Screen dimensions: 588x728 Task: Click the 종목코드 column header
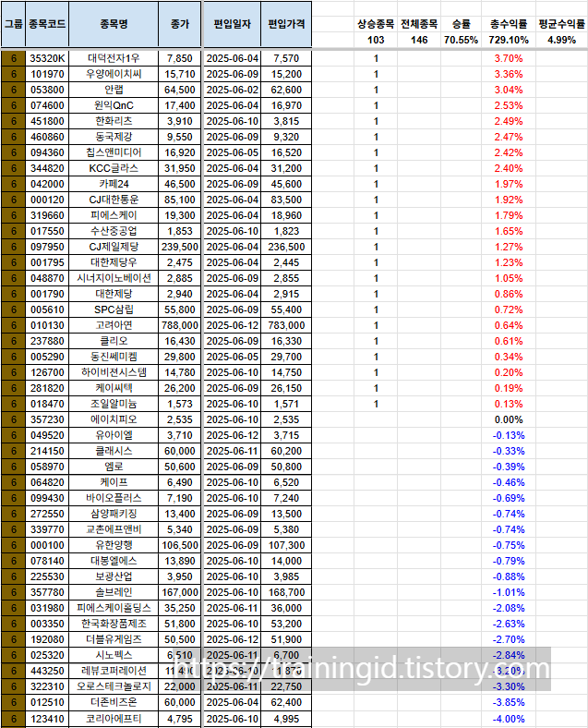[47, 24]
